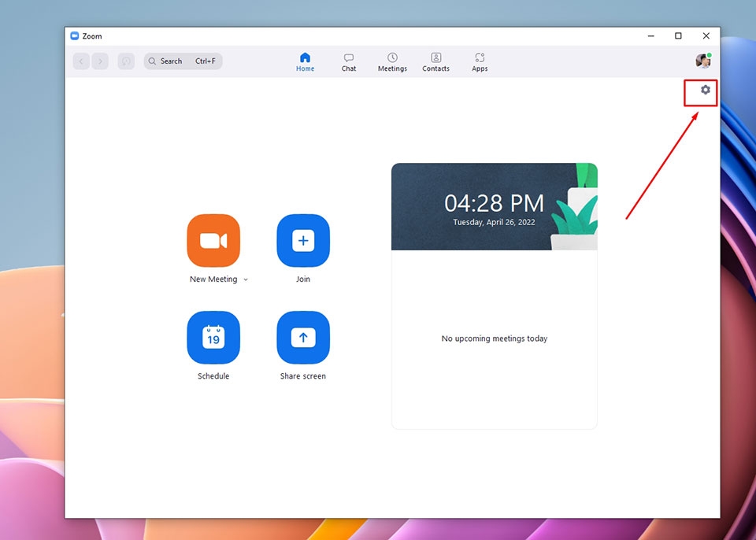The image size is (756, 540).
Task: Click the back navigation arrow
Action: pyautogui.click(x=81, y=61)
